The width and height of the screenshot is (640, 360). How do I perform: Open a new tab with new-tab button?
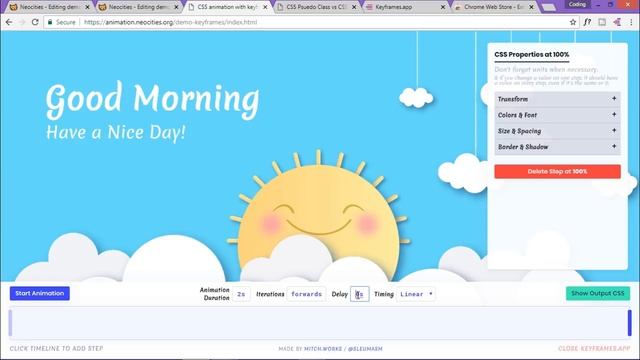pyautogui.click(x=549, y=7)
